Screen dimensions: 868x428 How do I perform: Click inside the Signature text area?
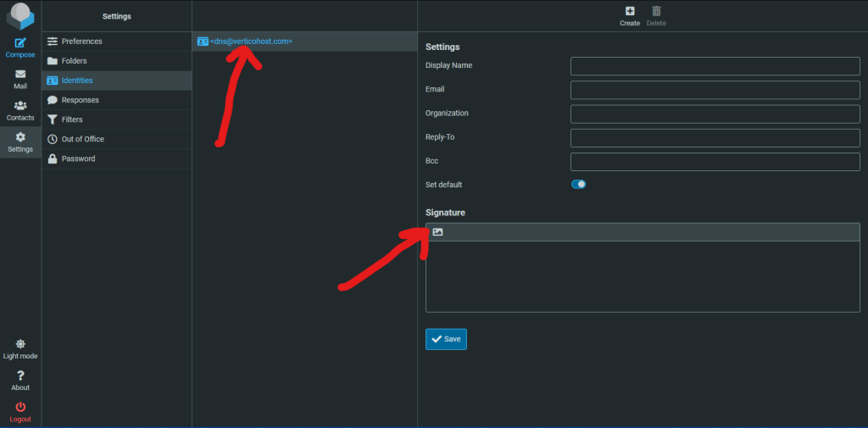(x=643, y=275)
